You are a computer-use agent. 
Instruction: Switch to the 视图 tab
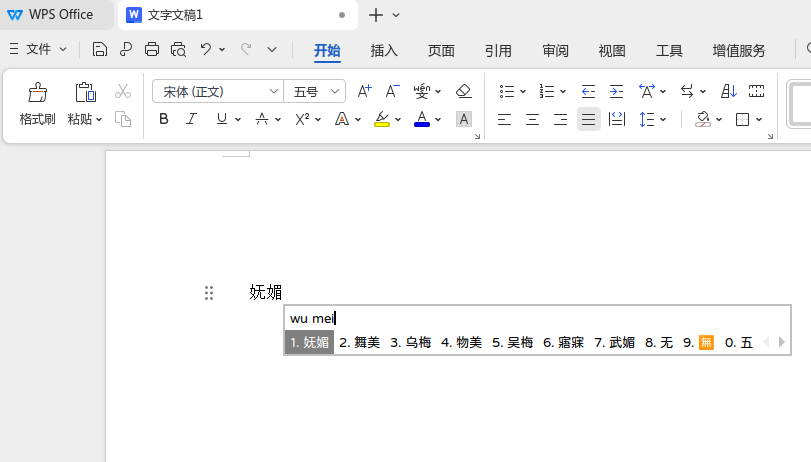click(612, 51)
